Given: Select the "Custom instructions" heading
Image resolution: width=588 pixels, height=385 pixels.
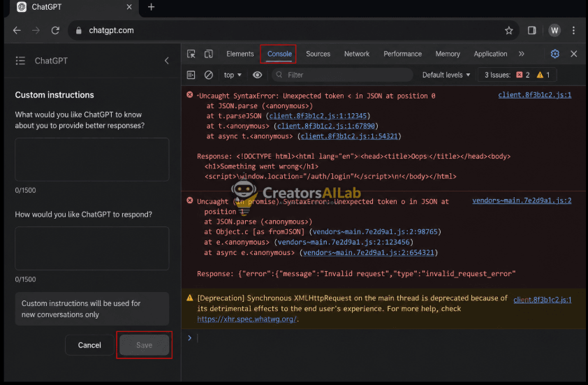Looking at the screenshot, I should [54, 95].
